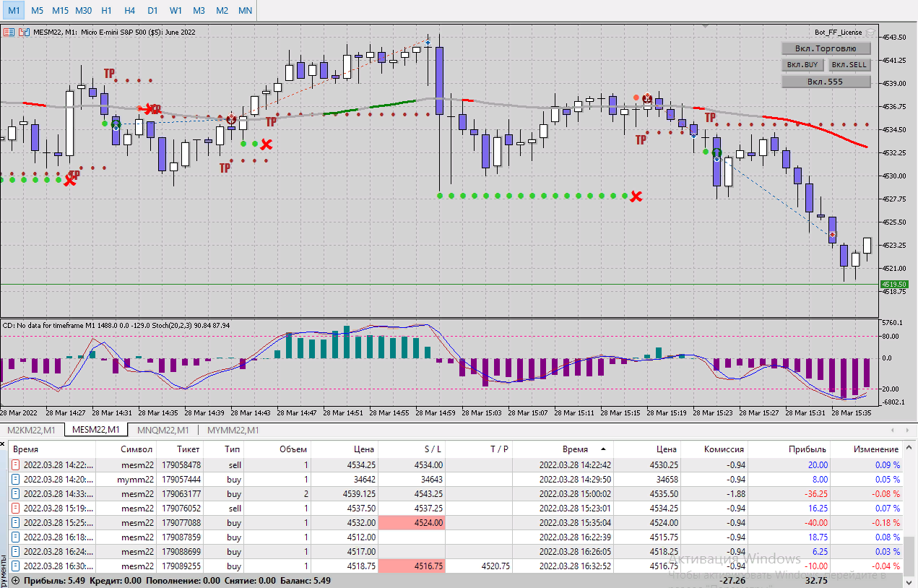Switch to the MN timeframe
The height and width of the screenshot is (588, 918).
click(245, 10)
